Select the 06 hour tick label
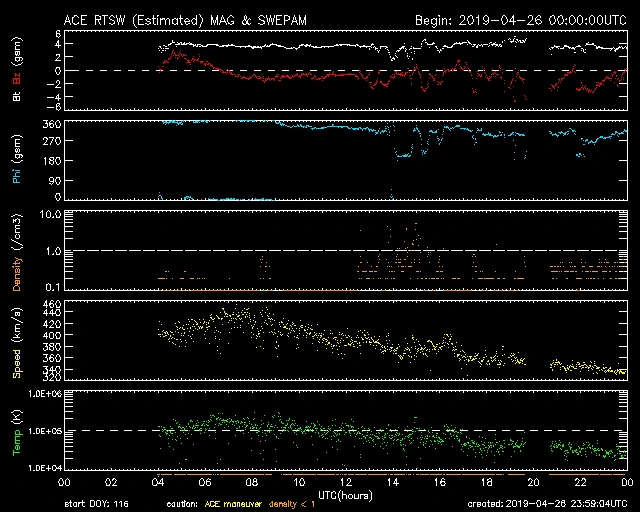The image size is (640, 512). pos(204,482)
